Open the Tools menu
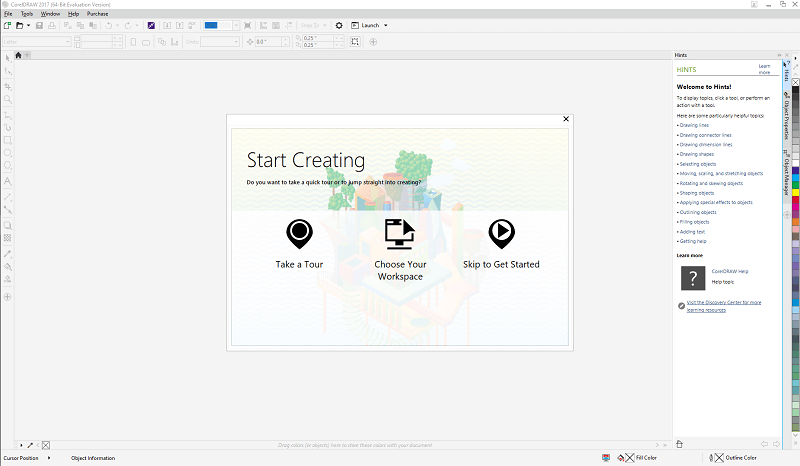The image size is (800, 466). coord(27,14)
